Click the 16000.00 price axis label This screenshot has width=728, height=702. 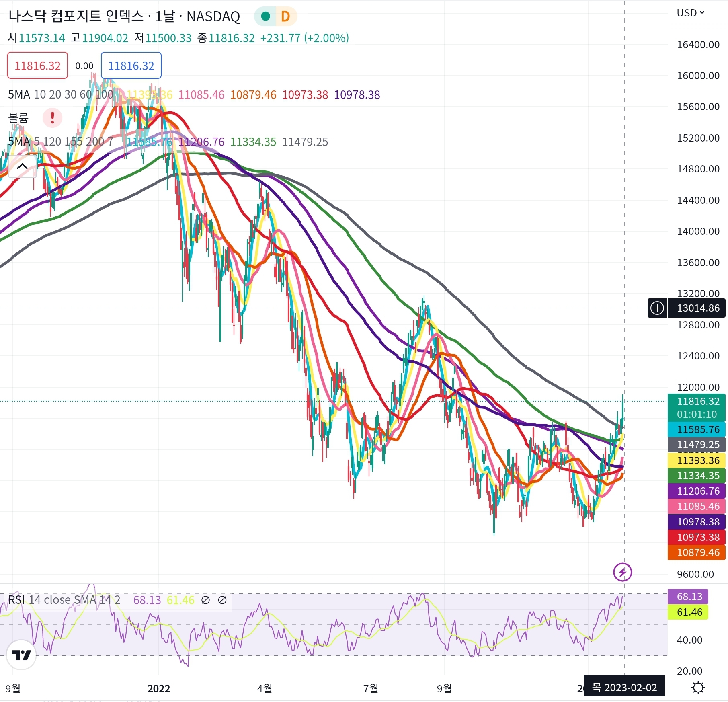(x=698, y=76)
